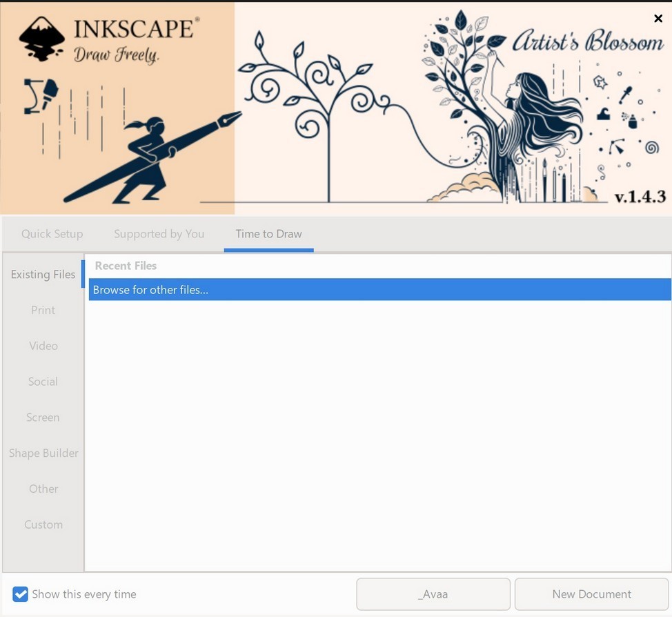Image resolution: width=672 pixels, height=617 pixels.
Task: Open the Print templates category
Action: [x=43, y=310]
